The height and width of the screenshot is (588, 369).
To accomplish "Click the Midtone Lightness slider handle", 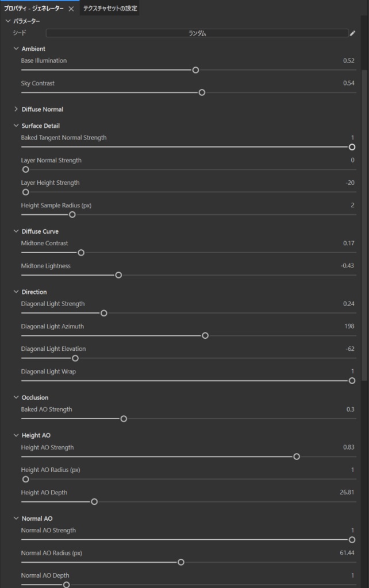I will click(118, 275).
